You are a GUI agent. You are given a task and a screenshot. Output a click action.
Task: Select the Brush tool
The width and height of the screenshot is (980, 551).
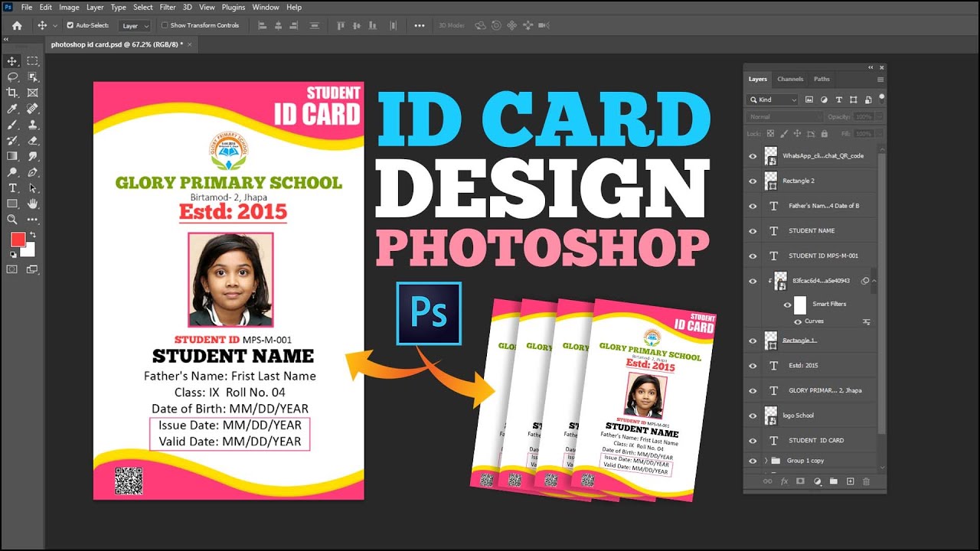pos(12,125)
